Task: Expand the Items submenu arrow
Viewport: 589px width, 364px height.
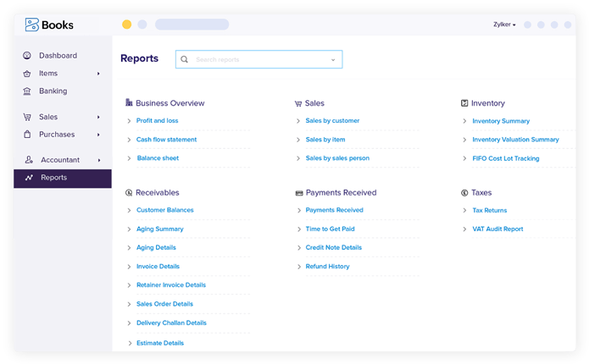Action: 98,74
